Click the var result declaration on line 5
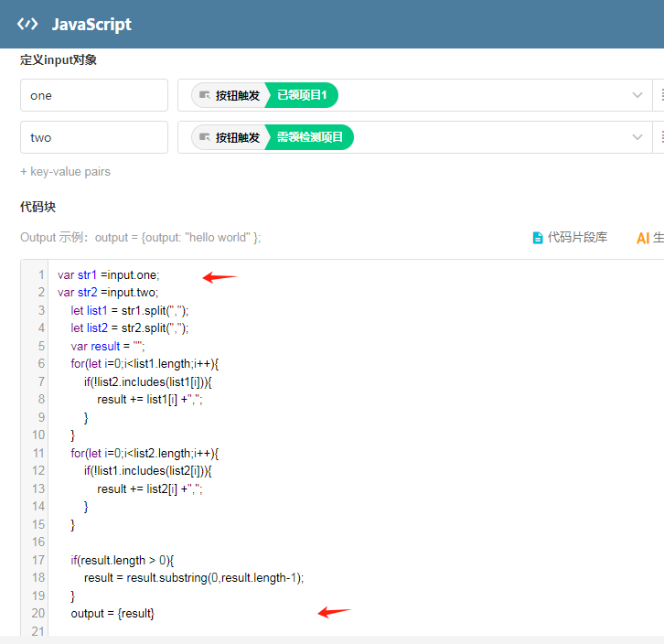This screenshot has width=664, height=644. (x=108, y=346)
